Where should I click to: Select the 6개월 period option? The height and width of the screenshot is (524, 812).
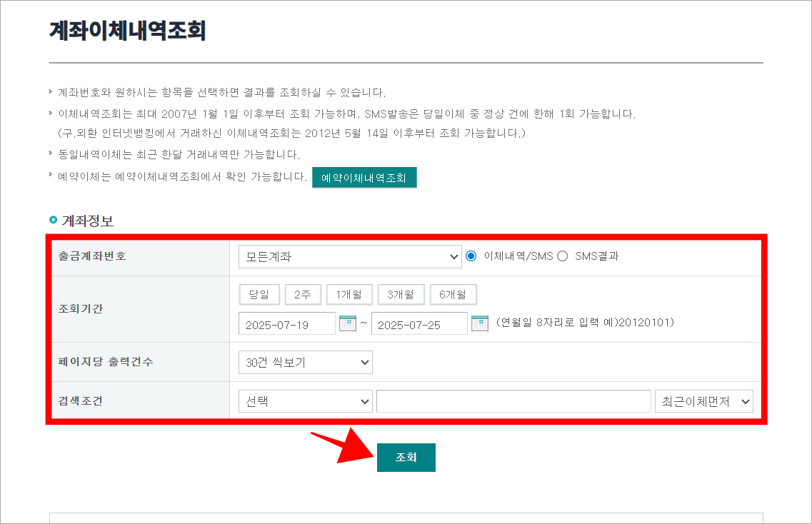click(453, 293)
